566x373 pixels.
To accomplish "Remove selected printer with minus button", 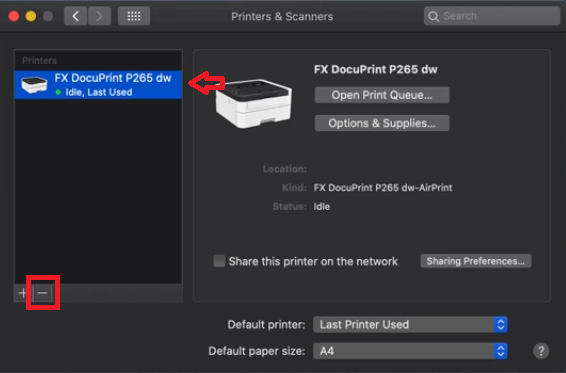I will pos(43,293).
